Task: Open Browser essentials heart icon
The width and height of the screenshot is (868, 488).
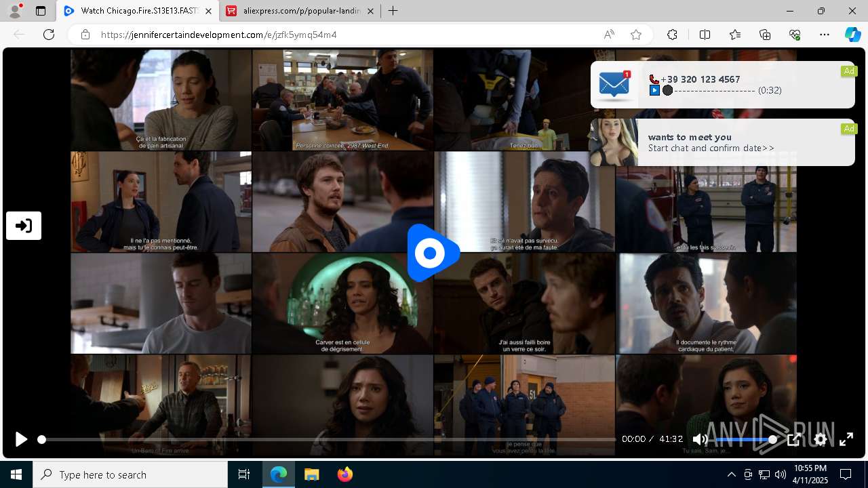Action: pyautogui.click(x=795, y=35)
